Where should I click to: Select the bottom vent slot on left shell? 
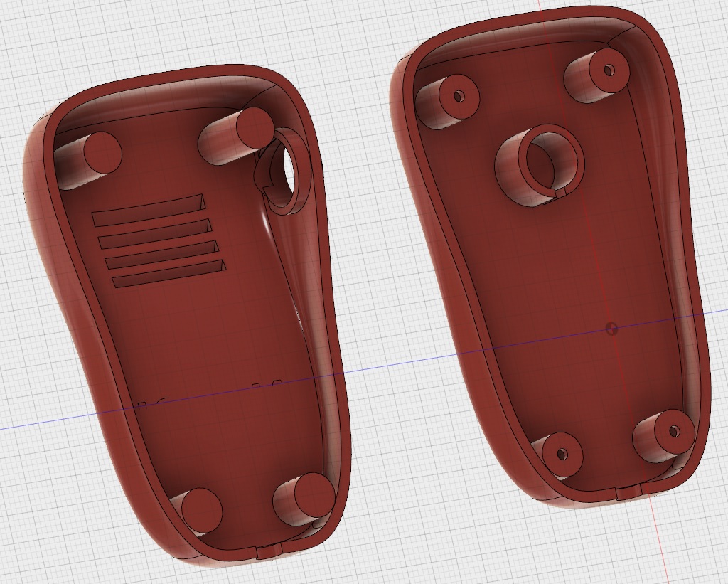[169, 274]
